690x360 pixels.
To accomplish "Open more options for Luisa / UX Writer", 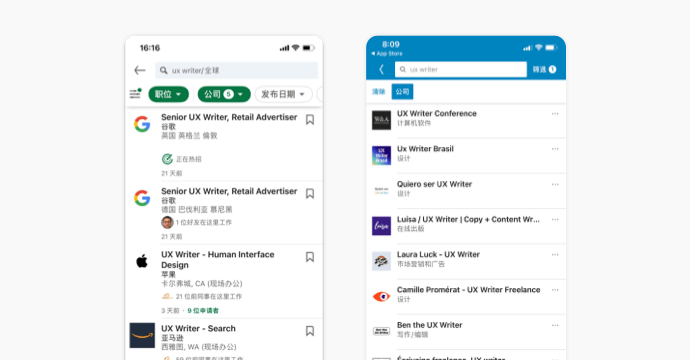I will tap(555, 220).
